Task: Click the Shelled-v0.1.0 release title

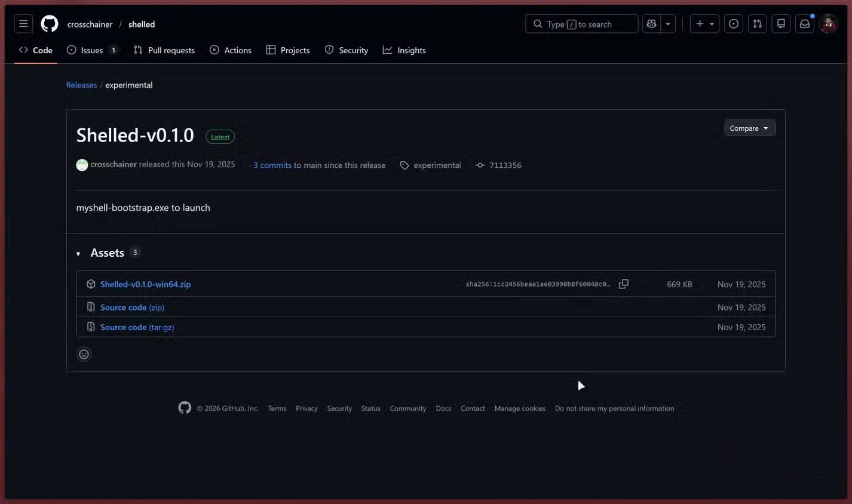Action: coord(135,136)
